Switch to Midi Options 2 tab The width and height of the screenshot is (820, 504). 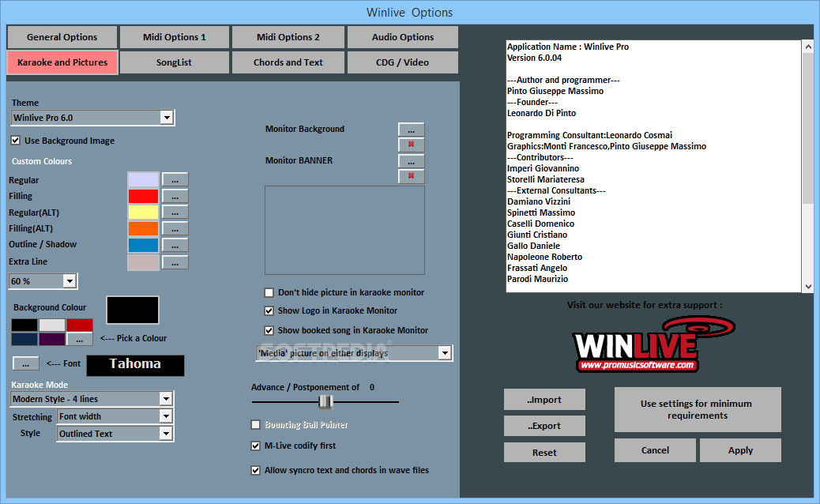(288, 37)
